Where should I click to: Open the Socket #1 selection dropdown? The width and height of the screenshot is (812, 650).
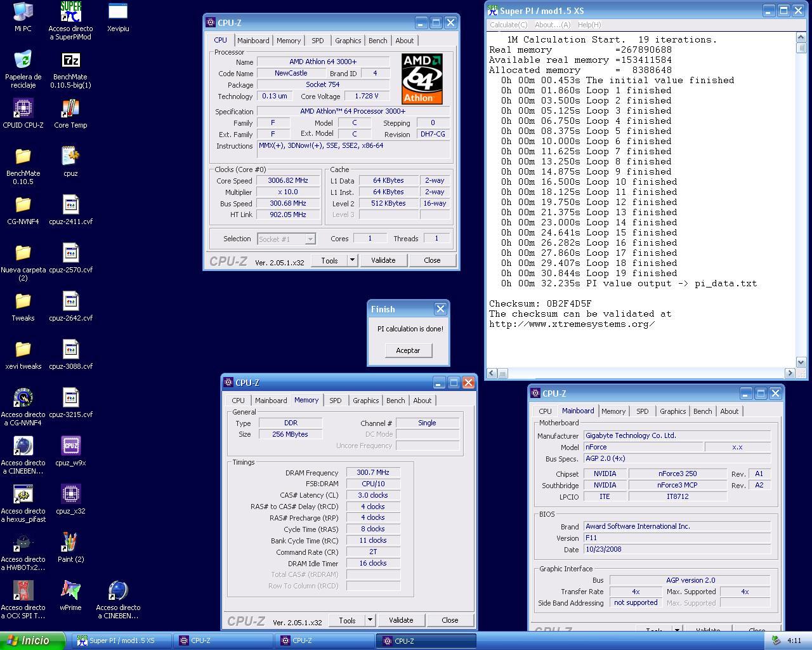(x=286, y=239)
